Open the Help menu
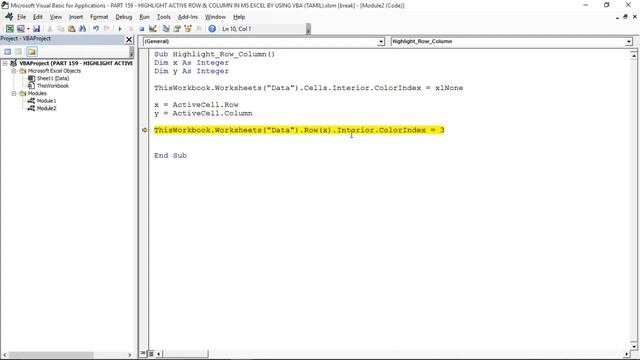 pyautogui.click(x=239, y=17)
